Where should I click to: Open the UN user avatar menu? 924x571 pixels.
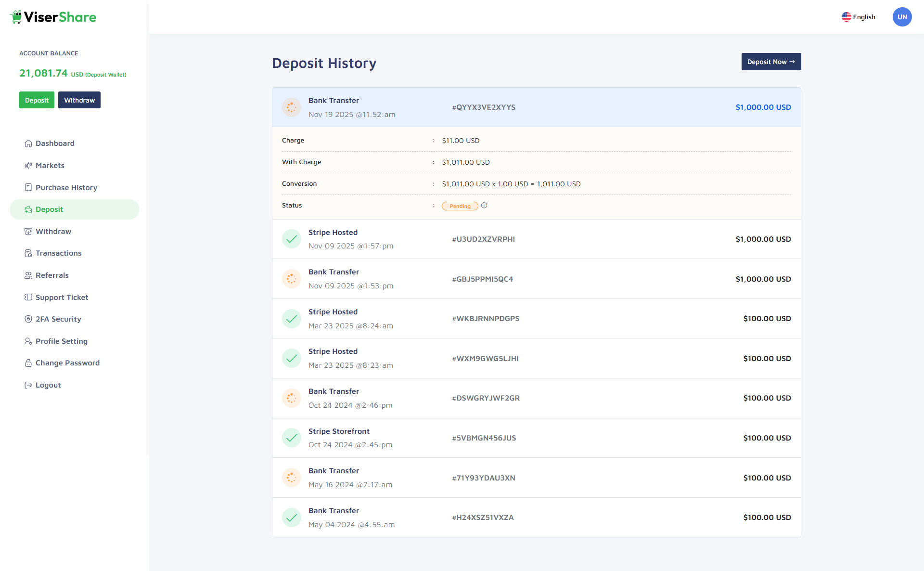[902, 17]
